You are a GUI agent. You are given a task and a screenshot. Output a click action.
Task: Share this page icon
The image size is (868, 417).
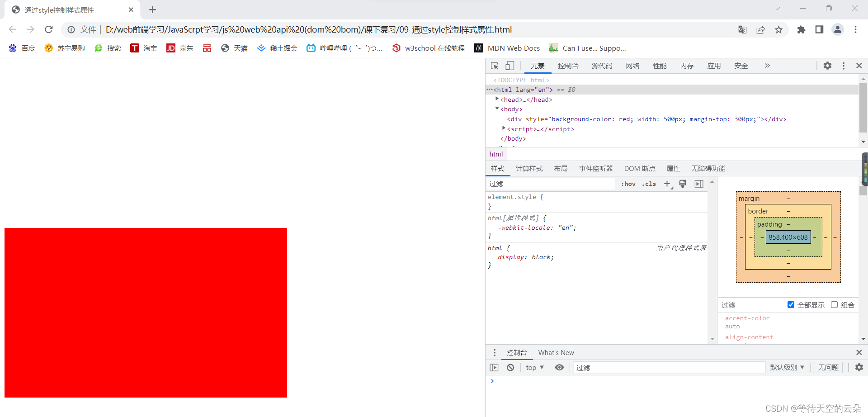pyautogui.click(x=760, y=30)
